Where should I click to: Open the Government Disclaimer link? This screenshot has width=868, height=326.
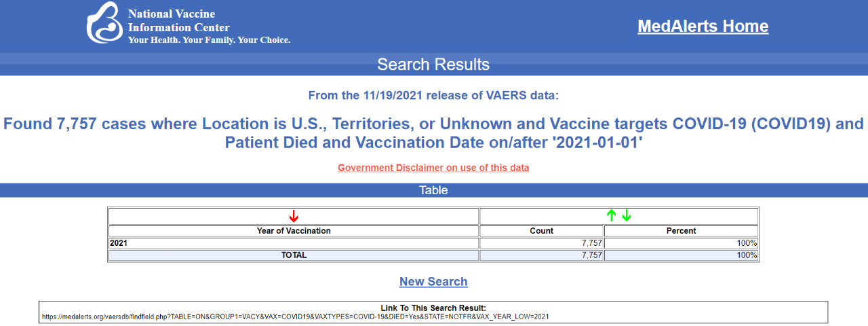click(433, 168)
